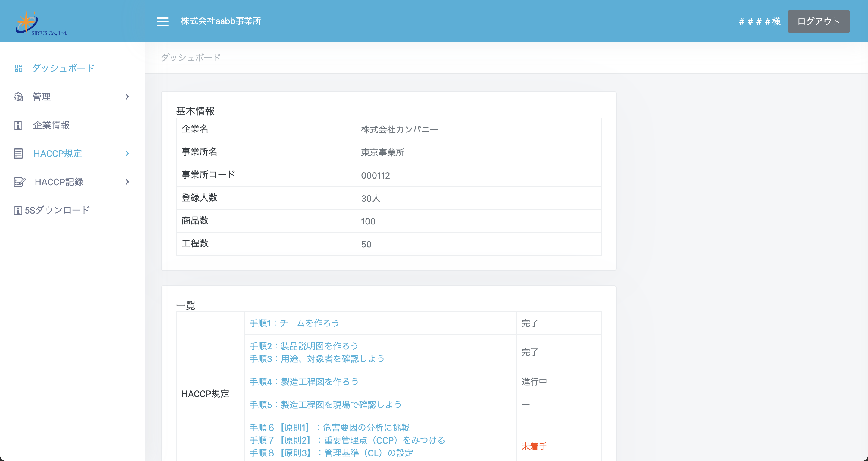This screenshot has width=868, height=461.
Task: Toggle the hamburger menu icon
Action: 163,22
